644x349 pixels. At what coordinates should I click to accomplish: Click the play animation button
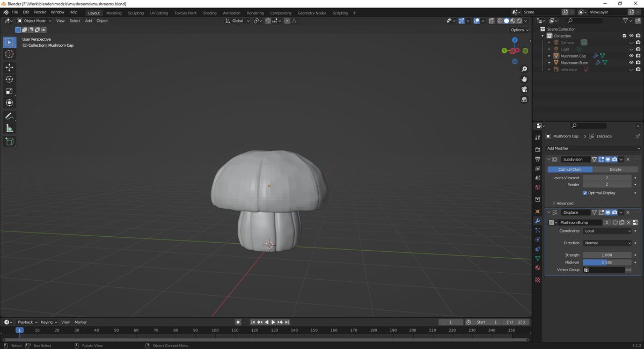click(273, 322)
